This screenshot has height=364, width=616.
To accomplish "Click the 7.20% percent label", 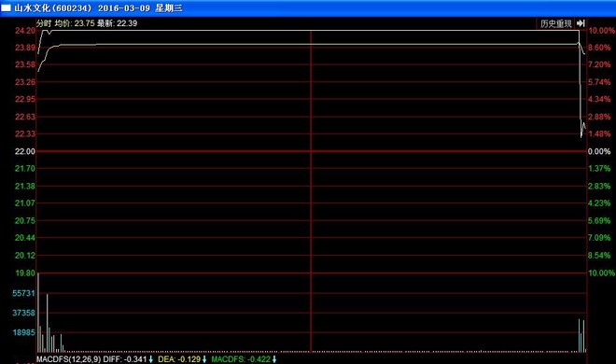I will [x=599, y=64].
